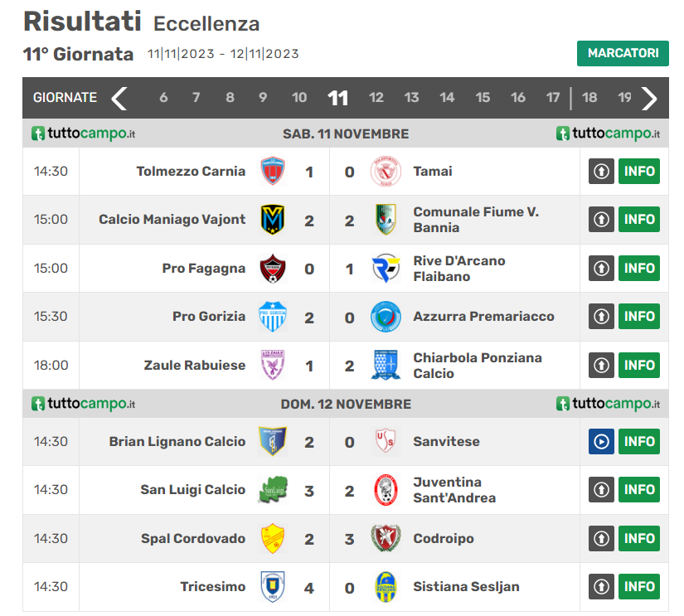Click the Rive D'Arcano Flaibano logo
This screenshot has width=684, height=616.
(x=385, y=269)
